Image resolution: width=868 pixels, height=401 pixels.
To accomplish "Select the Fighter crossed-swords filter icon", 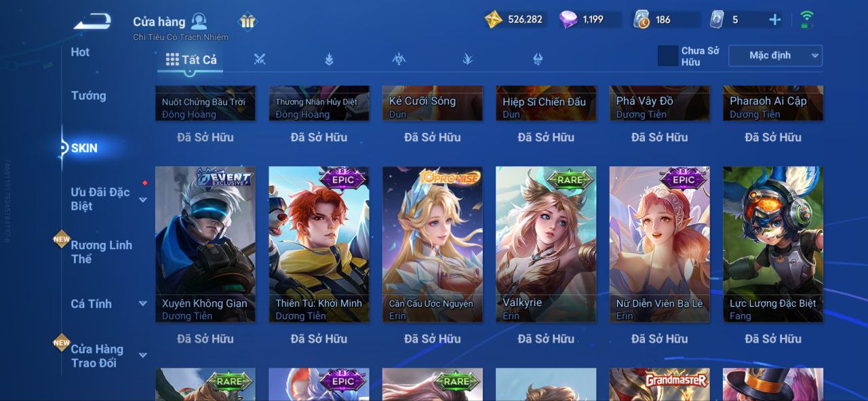I will pyautogui.click(x=259, y=59).
